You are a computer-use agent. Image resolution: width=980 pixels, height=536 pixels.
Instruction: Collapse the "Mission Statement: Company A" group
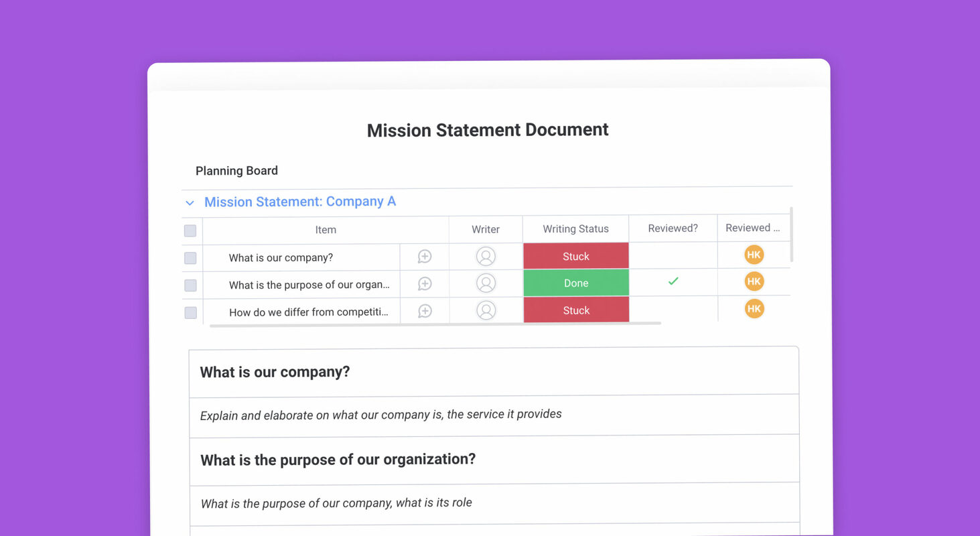coord(190,202)
